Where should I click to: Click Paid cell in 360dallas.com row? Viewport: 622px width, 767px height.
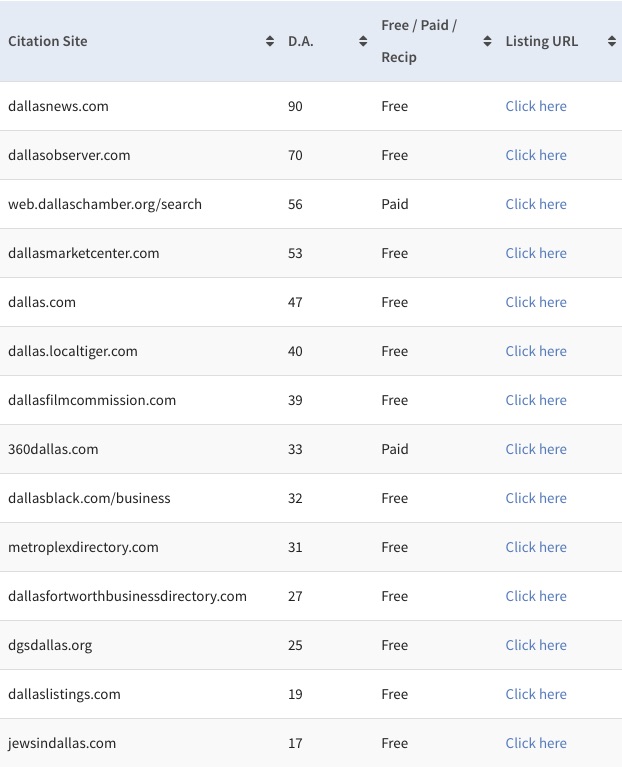coord(395,449)
